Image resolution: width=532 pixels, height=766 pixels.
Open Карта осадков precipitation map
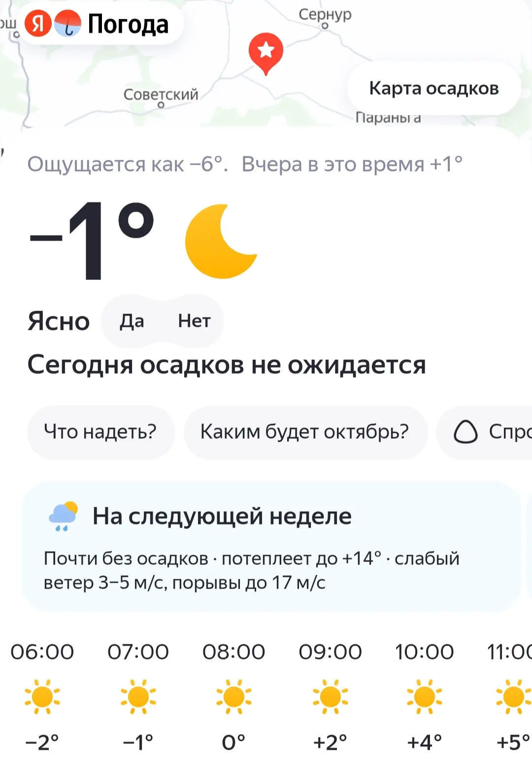434,88
